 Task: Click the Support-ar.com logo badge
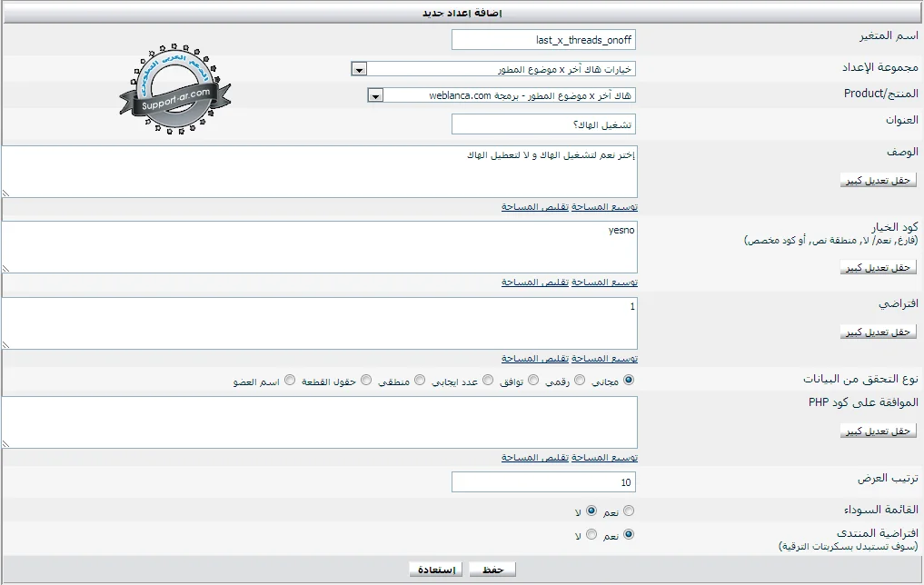[174, 91]
